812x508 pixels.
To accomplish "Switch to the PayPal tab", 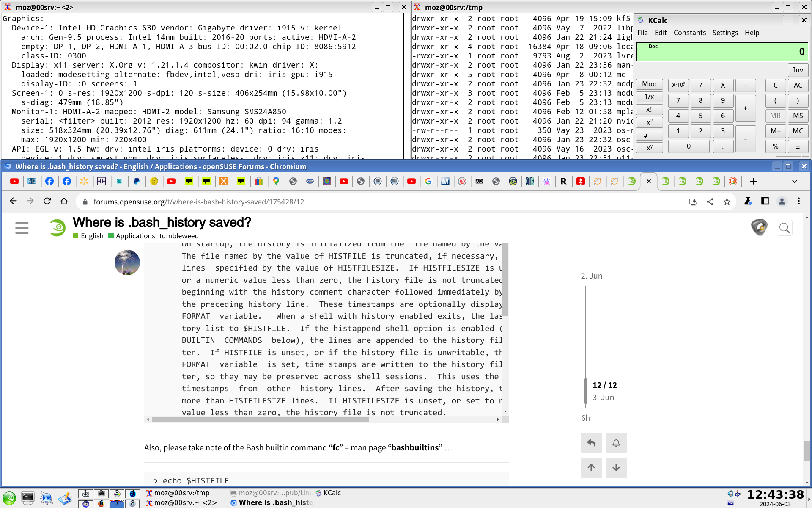I will pos(137,181).
